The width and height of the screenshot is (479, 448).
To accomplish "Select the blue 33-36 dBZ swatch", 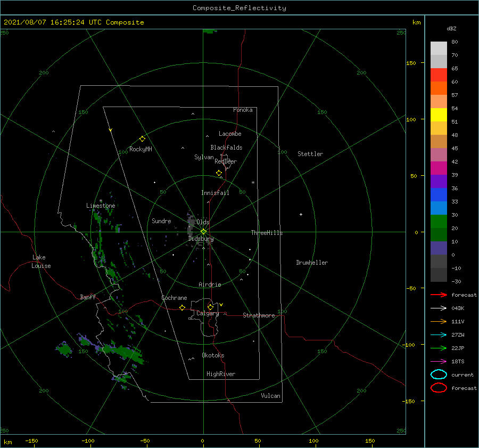I will pos(439,194).
